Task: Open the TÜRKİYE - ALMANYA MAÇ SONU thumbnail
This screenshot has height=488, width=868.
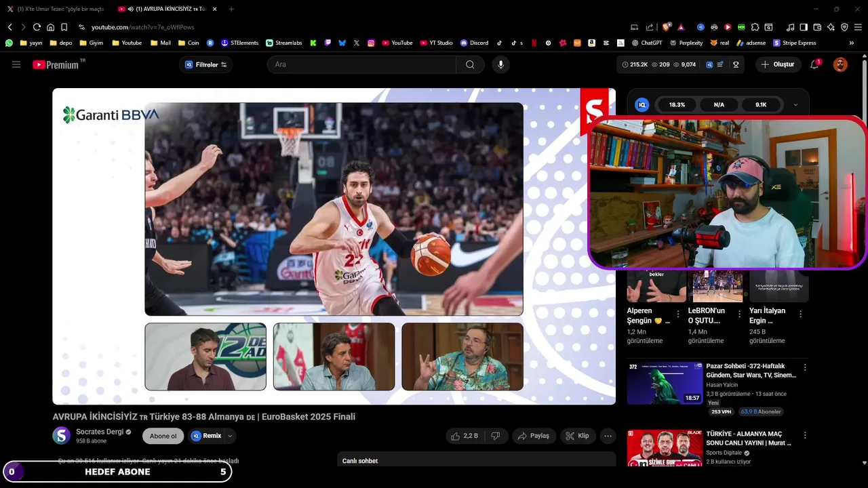Action: tap(664, 447)
